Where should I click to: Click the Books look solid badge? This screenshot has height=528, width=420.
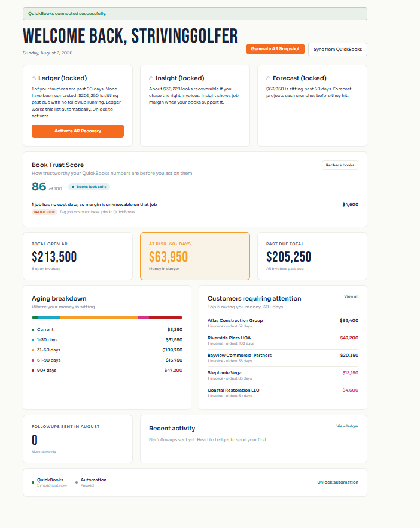pos(89,187)
